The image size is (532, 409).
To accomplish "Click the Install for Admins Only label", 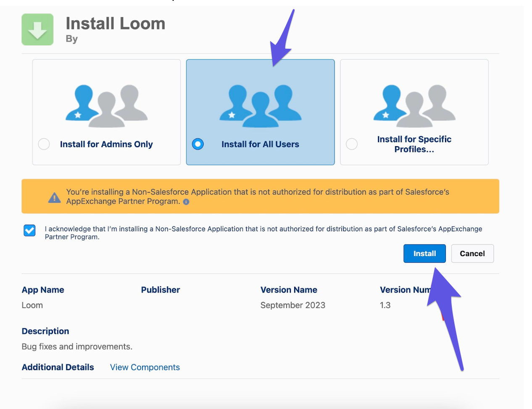I will point(106,144).
